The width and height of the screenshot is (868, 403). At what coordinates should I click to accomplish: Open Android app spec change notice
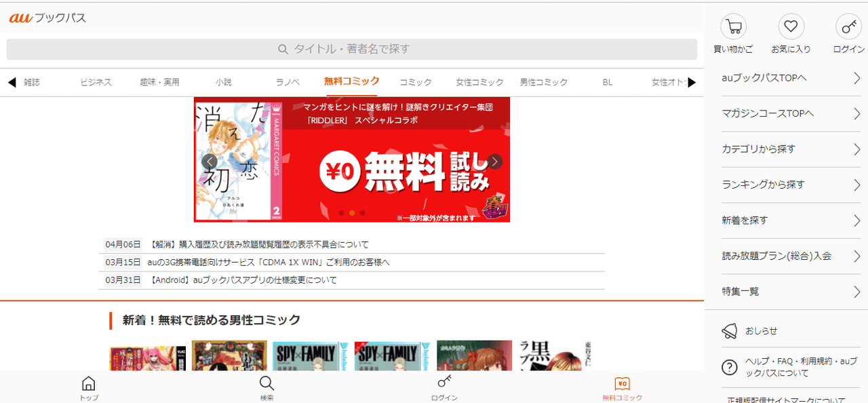[x=242, y=280]
